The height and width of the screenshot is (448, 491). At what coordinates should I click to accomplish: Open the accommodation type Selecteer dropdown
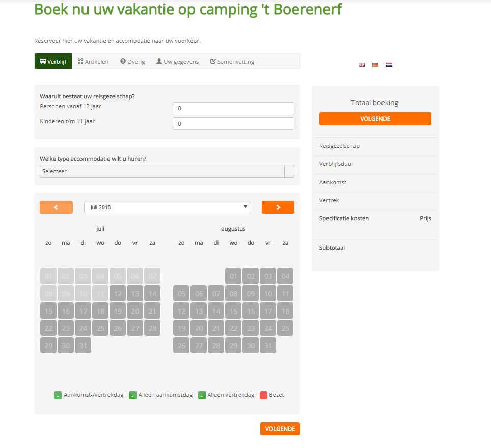[x=161, y=172]
